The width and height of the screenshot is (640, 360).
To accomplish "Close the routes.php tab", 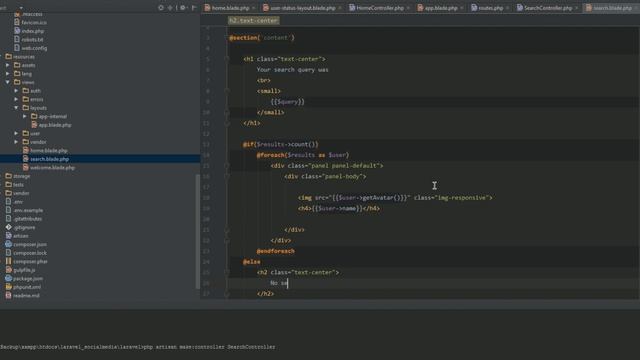I will tap(507, 8).
